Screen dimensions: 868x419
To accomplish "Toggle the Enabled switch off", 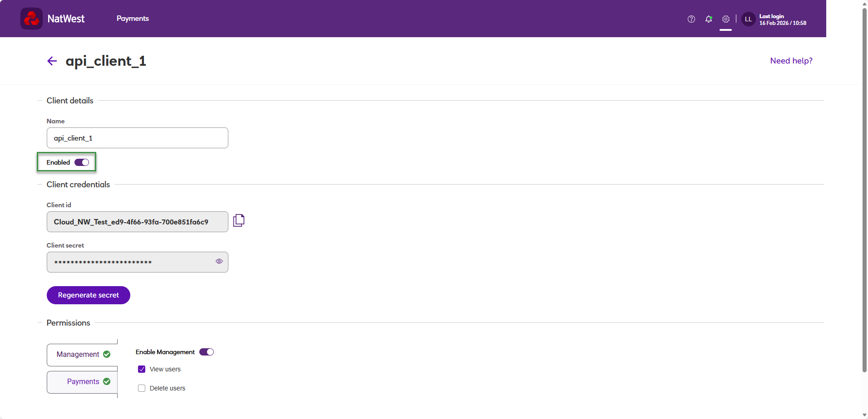I will (82, 162).
